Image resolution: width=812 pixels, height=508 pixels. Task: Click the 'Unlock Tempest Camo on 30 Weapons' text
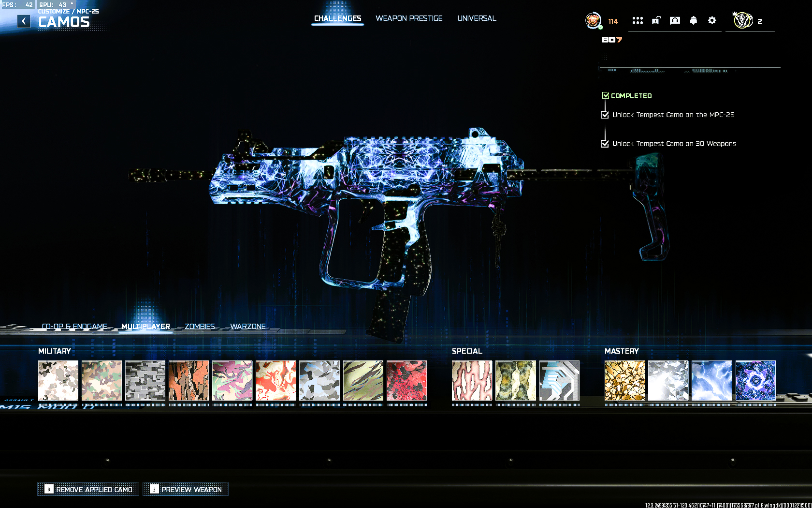point(674,144)
